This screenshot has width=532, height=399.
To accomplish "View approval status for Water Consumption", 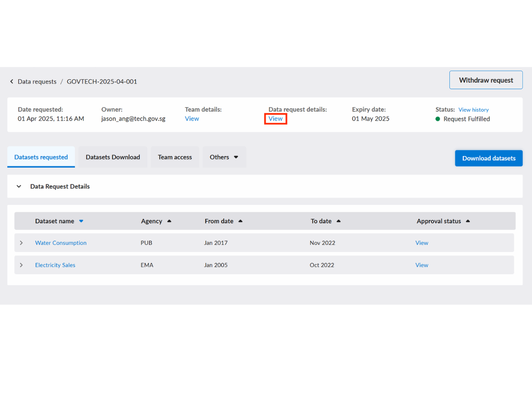I will [x=422, y=243].
